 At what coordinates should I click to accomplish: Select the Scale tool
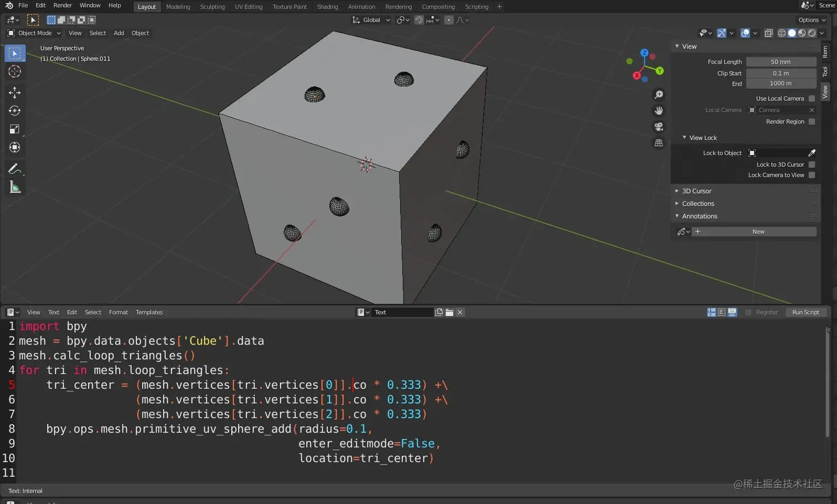(x=15, y=128)
